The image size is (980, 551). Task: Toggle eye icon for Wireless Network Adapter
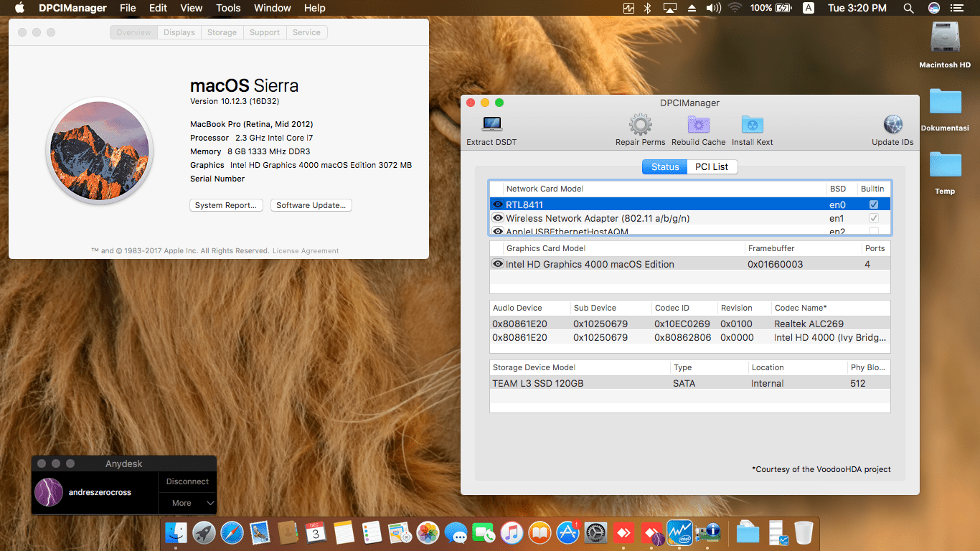point(497,218)
